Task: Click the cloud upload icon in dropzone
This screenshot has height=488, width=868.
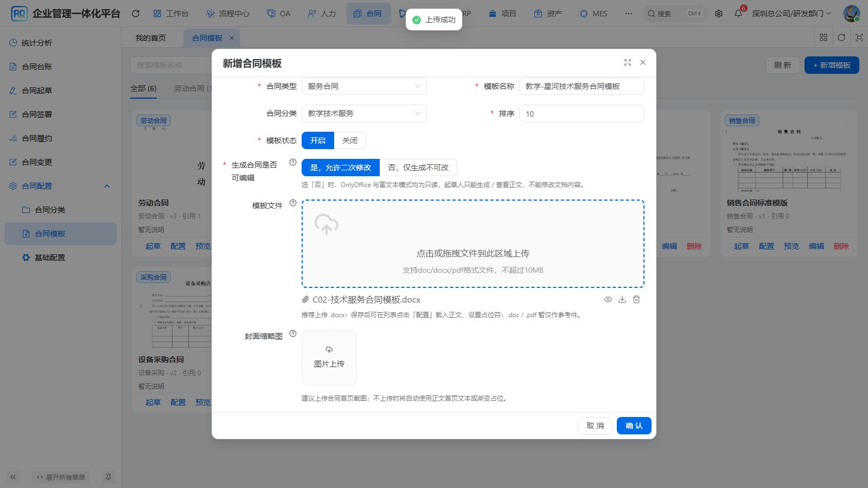Action: pos(327,224)
